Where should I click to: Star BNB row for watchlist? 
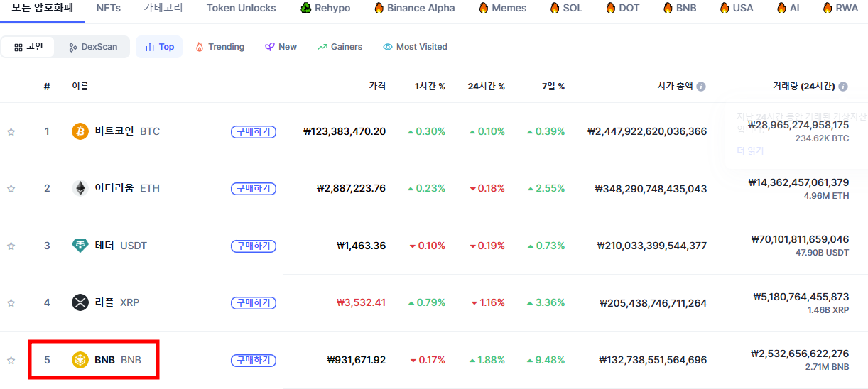[x=11, y=360]
